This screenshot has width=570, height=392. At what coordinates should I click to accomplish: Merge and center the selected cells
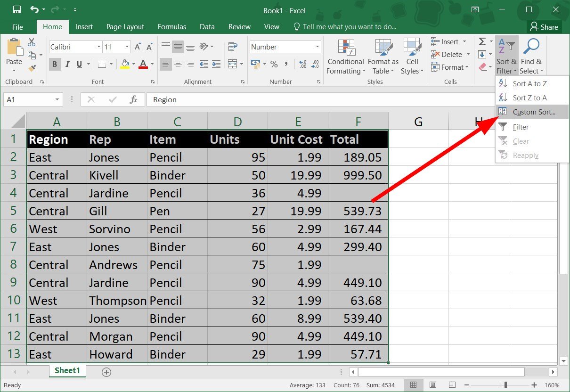tap(232, 64)
